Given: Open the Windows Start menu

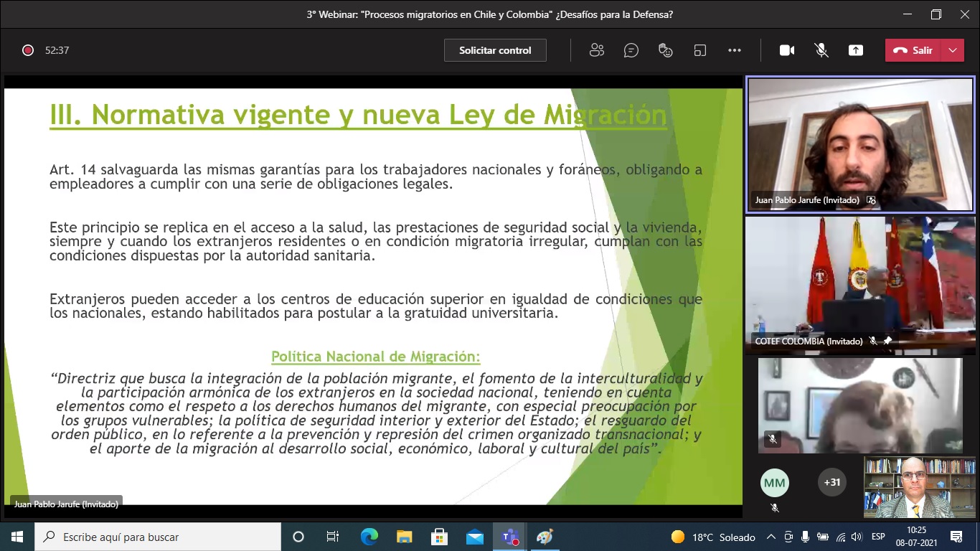Looking at the screenshot, I should pos(17,537).
